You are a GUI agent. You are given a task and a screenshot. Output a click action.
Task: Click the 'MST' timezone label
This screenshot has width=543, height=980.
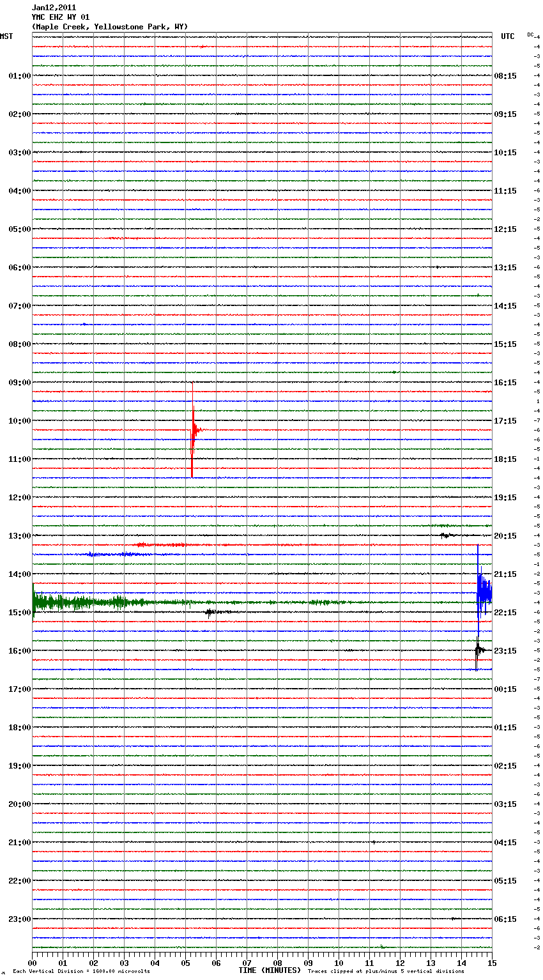tap(6, 36)
